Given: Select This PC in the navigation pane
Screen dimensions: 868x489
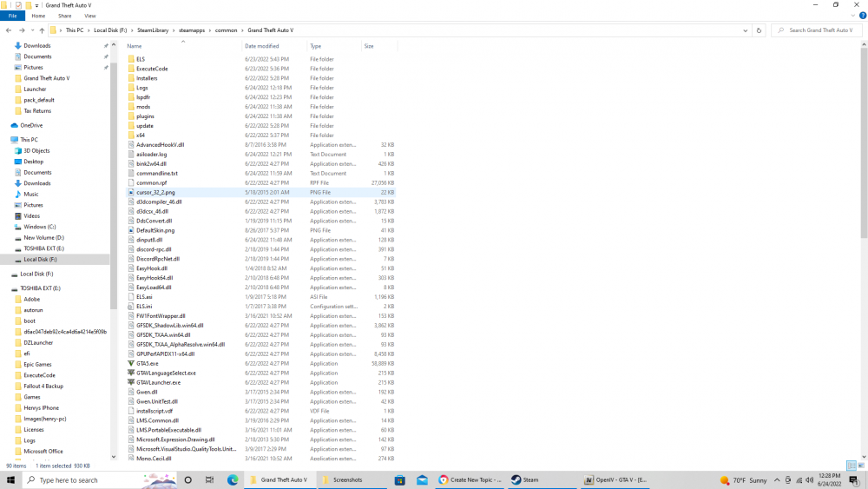Looking at the screenshot, I should pos(29,140).
